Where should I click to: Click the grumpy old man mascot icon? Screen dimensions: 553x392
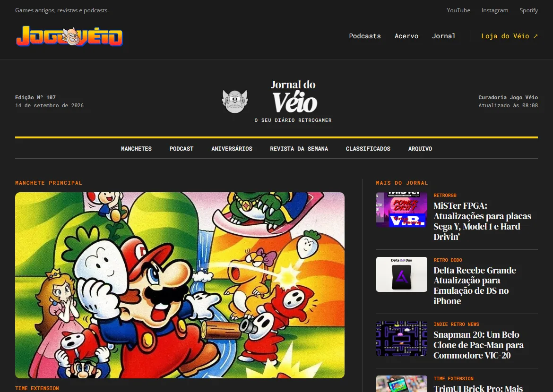(235, 102)
